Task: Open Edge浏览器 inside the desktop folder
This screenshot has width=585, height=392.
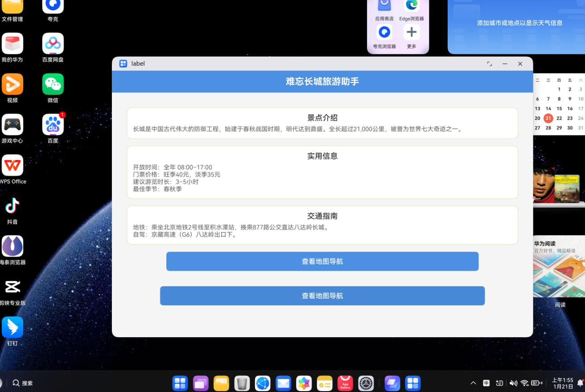Action: point(411,6)
